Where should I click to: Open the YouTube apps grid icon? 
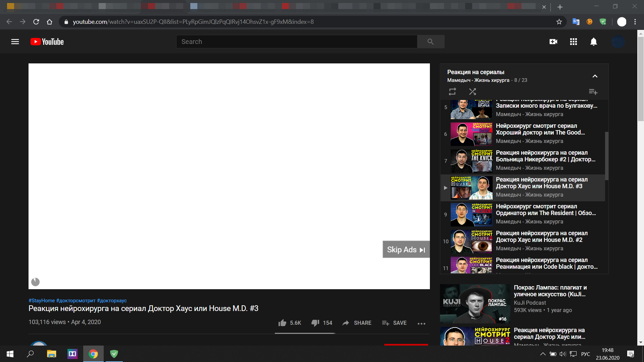pos(574,42)
